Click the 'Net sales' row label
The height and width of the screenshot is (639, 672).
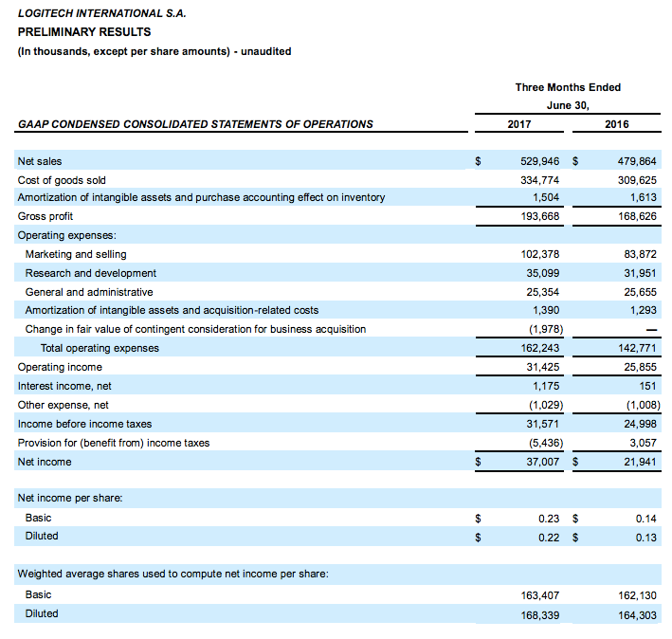tap(40, 161)
